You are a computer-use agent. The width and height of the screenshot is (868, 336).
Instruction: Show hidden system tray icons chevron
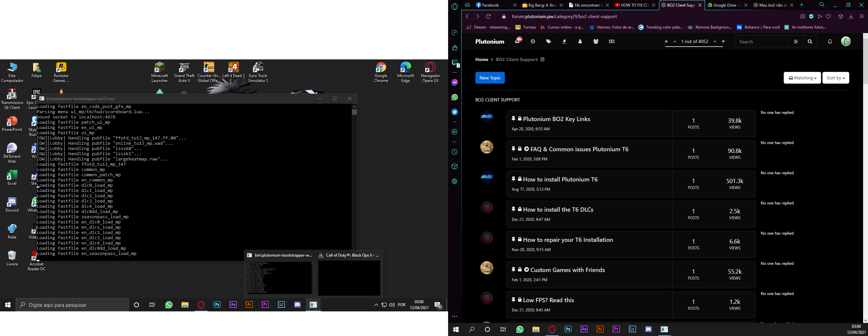tap(376, 305)
